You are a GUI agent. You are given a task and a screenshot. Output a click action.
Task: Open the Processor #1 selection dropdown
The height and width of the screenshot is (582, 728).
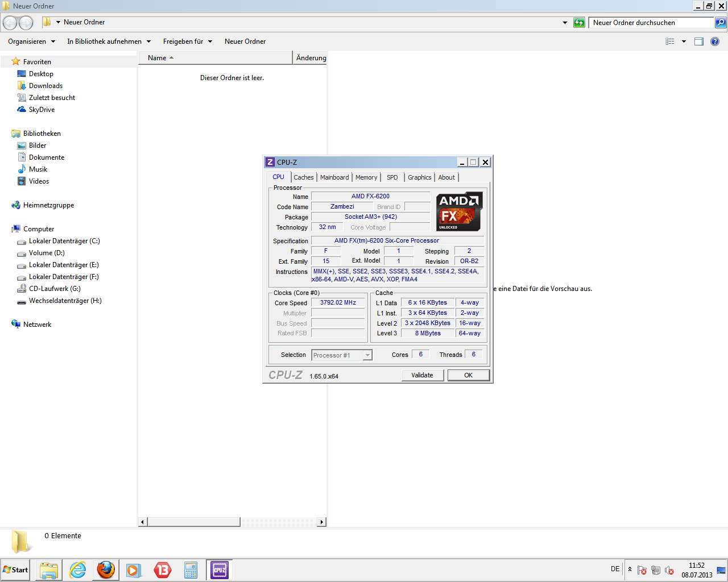tap(342, 355)
